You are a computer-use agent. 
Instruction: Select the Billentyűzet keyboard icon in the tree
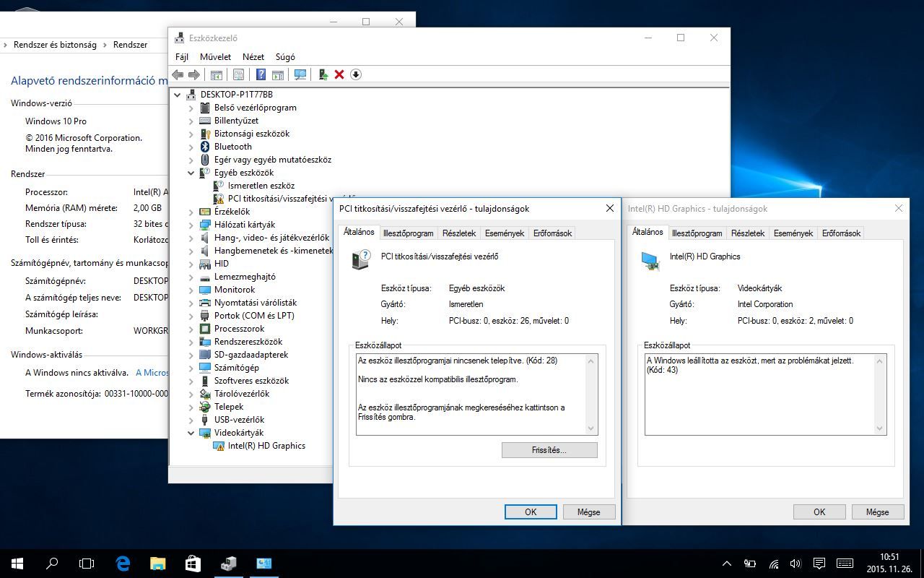pyautogui.click(x=205, y=121)
